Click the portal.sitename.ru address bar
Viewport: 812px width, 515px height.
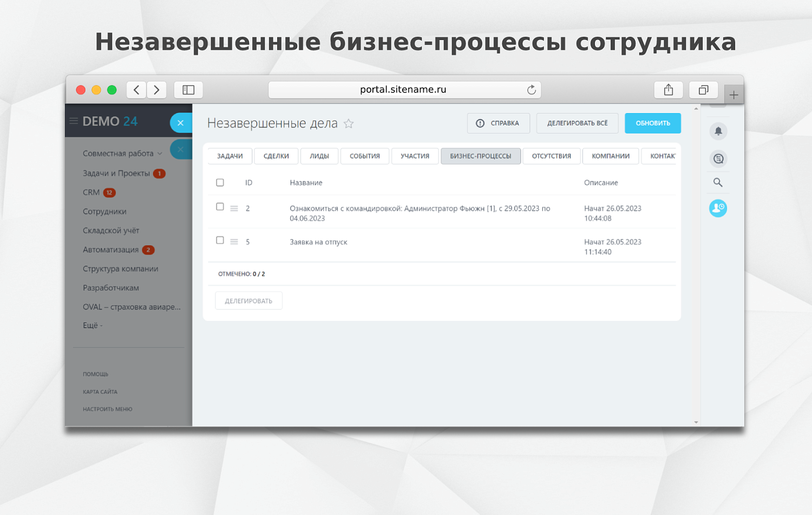pos(403,90)
